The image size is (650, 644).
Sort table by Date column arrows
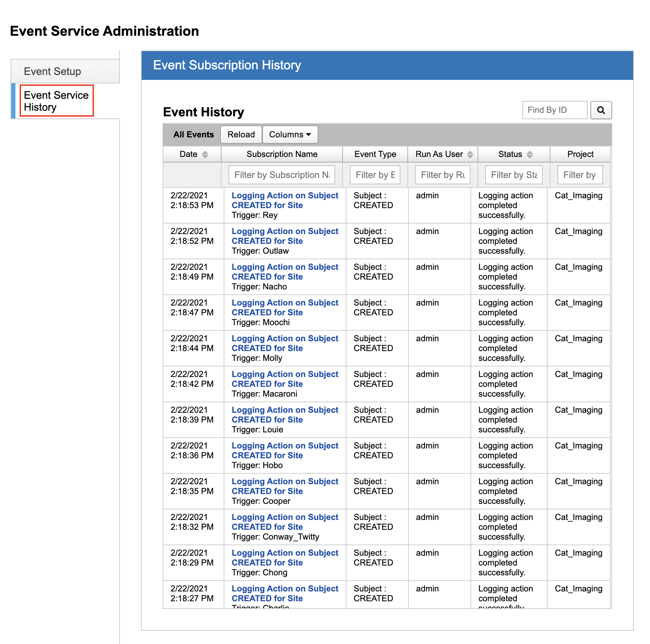(205, 155)
